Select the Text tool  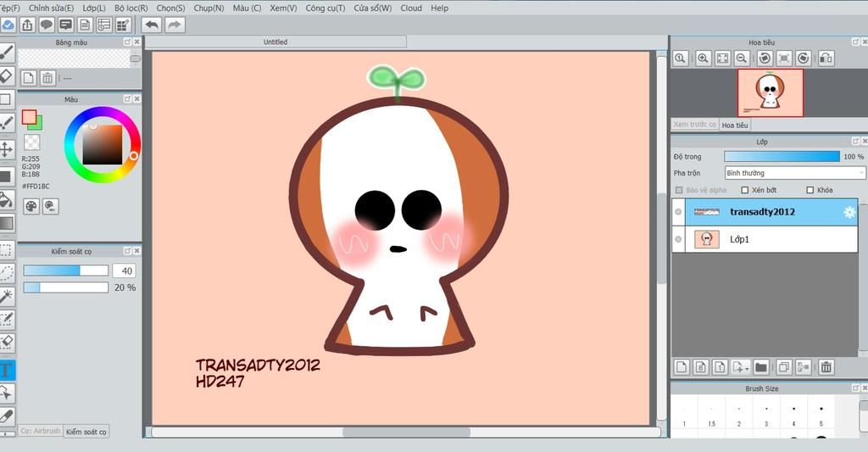(6, 370)
